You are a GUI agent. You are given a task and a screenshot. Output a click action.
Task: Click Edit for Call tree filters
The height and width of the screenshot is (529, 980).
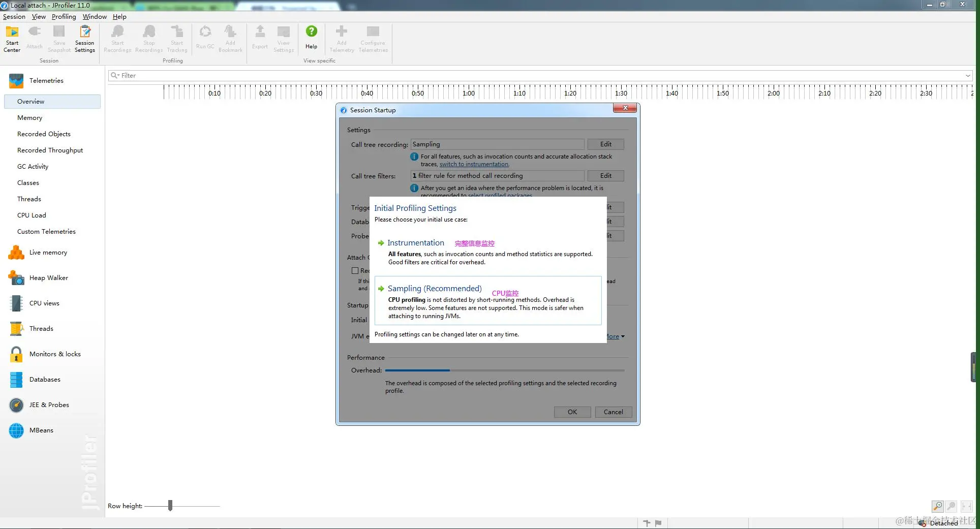point(605,176)
